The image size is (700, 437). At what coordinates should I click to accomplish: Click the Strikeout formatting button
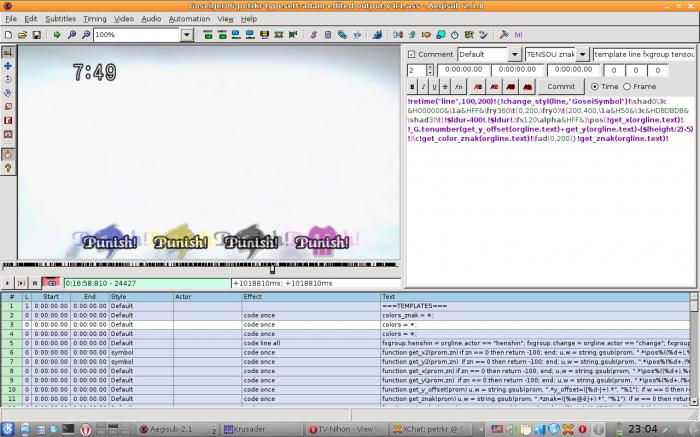click(445, 87)
